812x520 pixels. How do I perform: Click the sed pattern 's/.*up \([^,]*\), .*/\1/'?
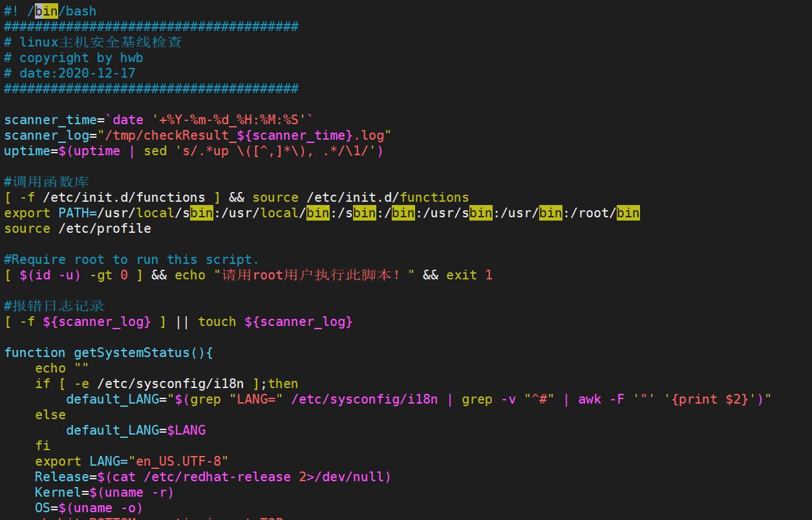(275, 151)
